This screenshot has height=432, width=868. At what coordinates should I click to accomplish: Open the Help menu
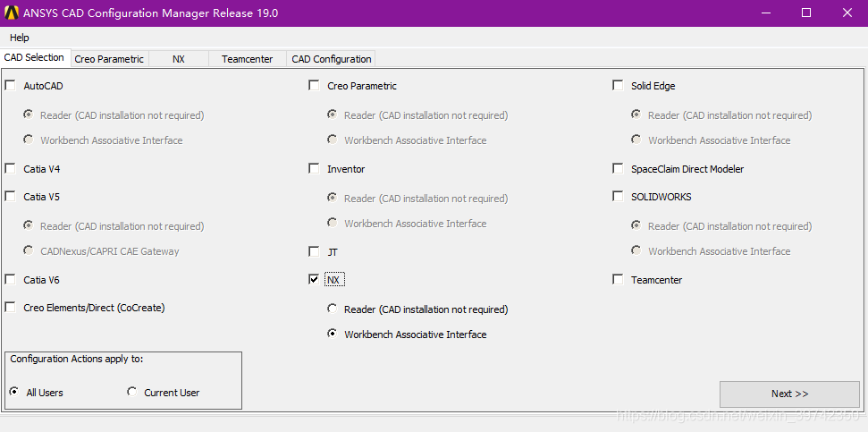pyautogui.click(x=20, y=38)
